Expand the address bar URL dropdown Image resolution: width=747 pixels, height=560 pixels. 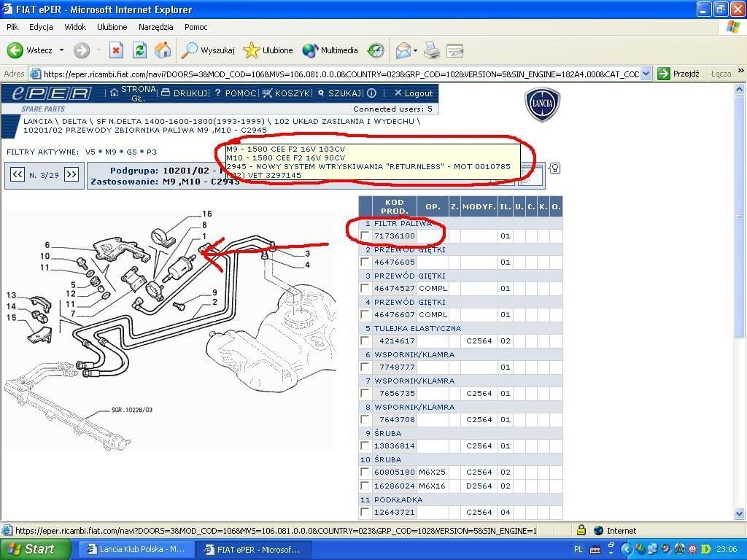(x=646, y=74)
